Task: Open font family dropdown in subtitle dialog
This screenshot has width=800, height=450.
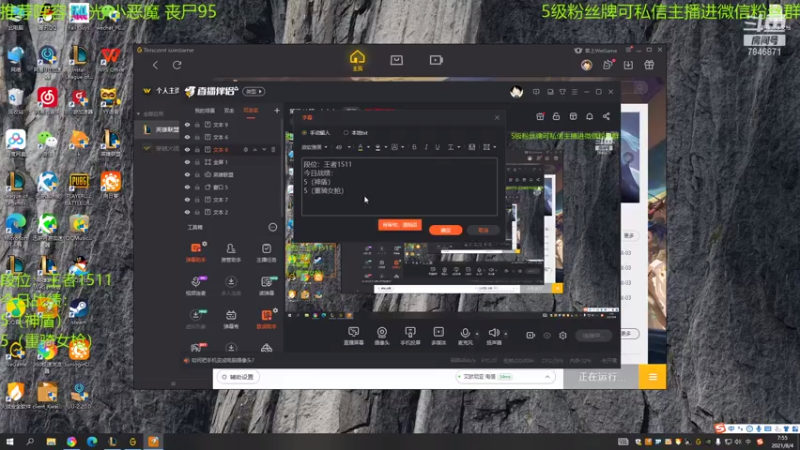Action: pyautogui.click(x=314, y=147)
